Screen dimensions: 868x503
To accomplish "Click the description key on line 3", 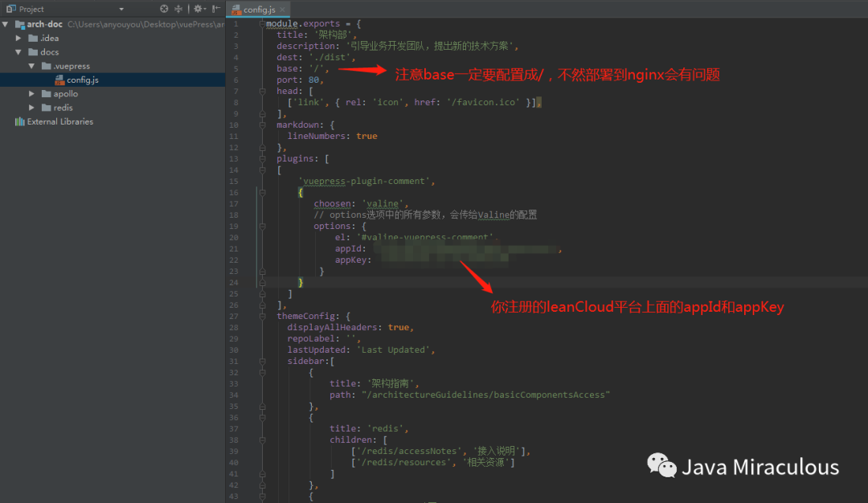I will coord(306,47).
